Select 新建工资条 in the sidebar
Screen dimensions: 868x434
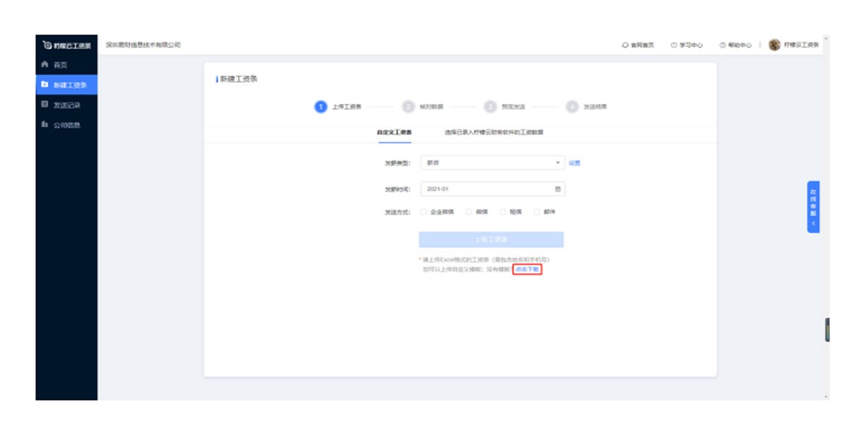click(x=67, y=85)
